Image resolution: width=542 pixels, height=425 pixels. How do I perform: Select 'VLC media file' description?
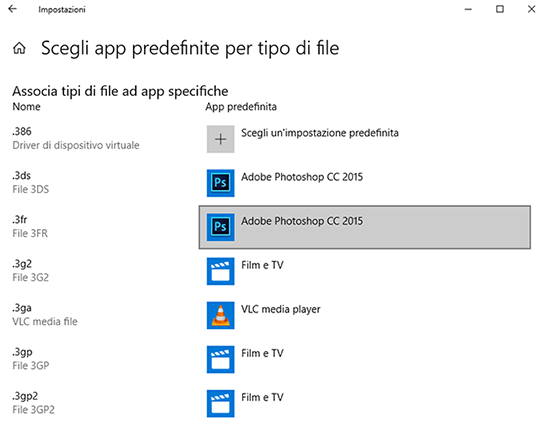45,322
